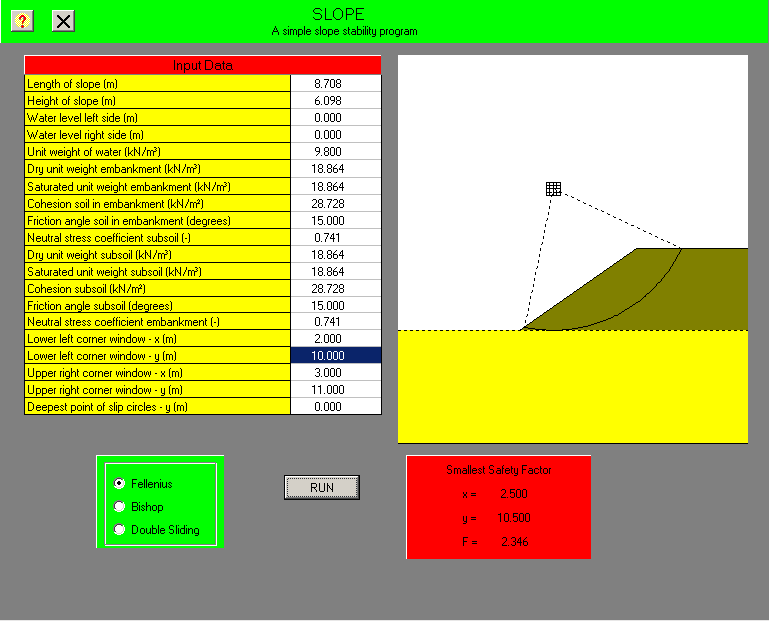
Task: Click the Length of slope value field
Action: click(335, 84)
